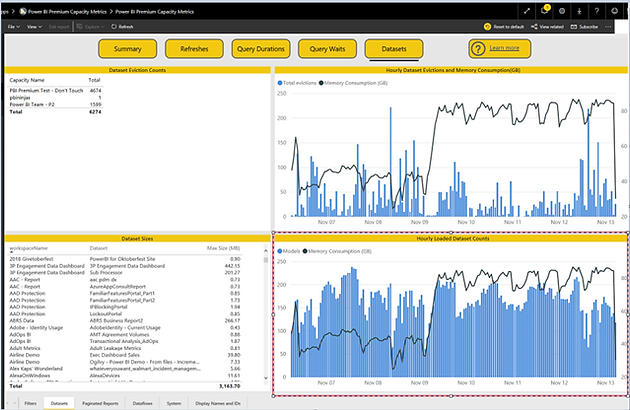Image resolution: width=630 pixels, height=410 pixels.
Task: Open the View dropdown menu
Action: [x=34, y=27]
